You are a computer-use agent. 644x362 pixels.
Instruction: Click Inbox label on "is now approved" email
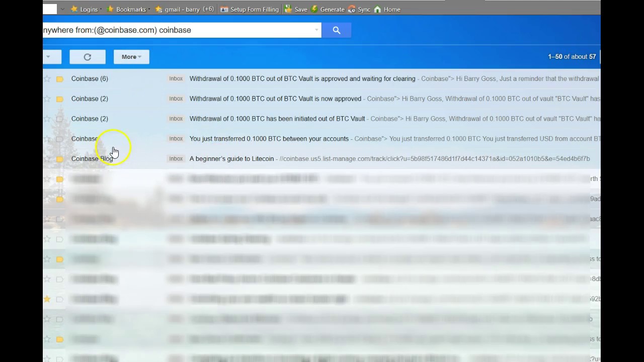tap(176, 99)
